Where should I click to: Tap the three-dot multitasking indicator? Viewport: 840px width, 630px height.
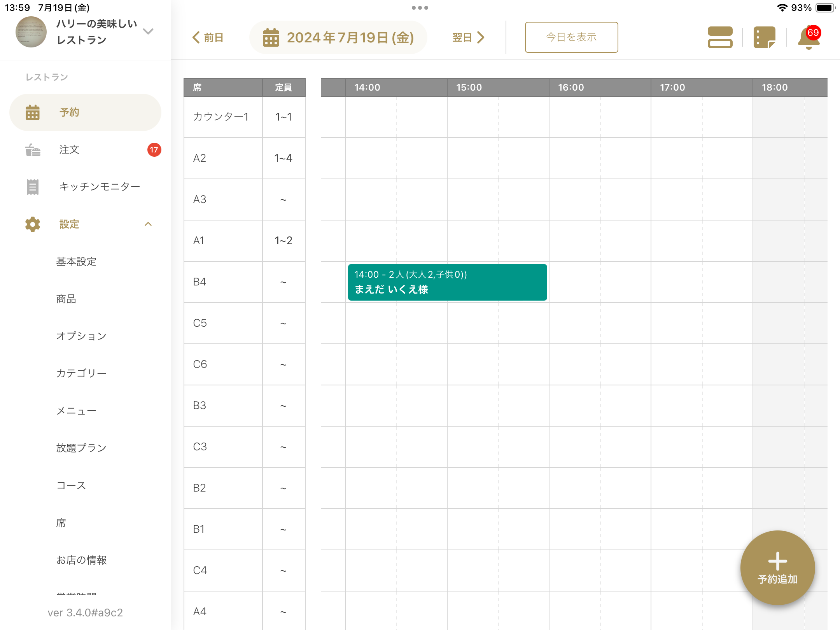[420, 8]
